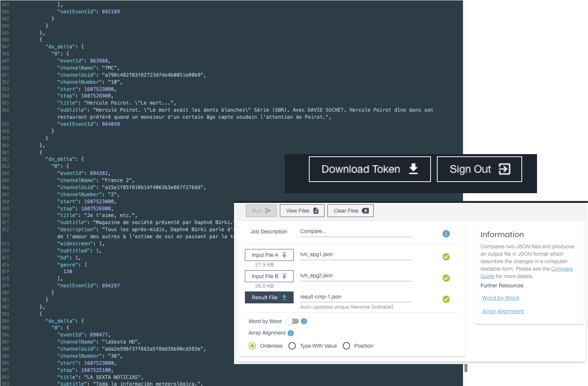588x386 pixels.
Task: Click the Download Token button
Action: coord(370,169)
